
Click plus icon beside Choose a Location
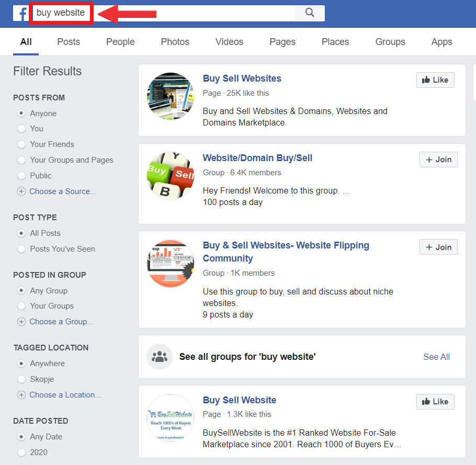click(21, 395)
